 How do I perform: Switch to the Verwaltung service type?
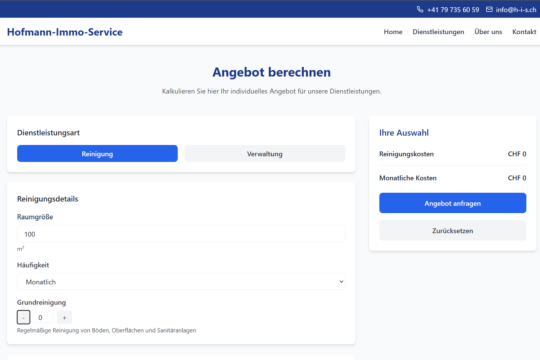265,154
